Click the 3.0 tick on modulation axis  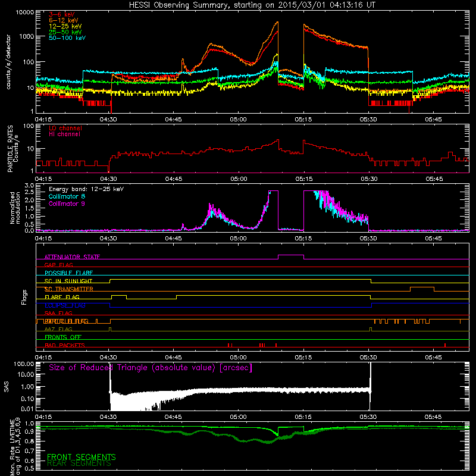click(x=29, y=186)
